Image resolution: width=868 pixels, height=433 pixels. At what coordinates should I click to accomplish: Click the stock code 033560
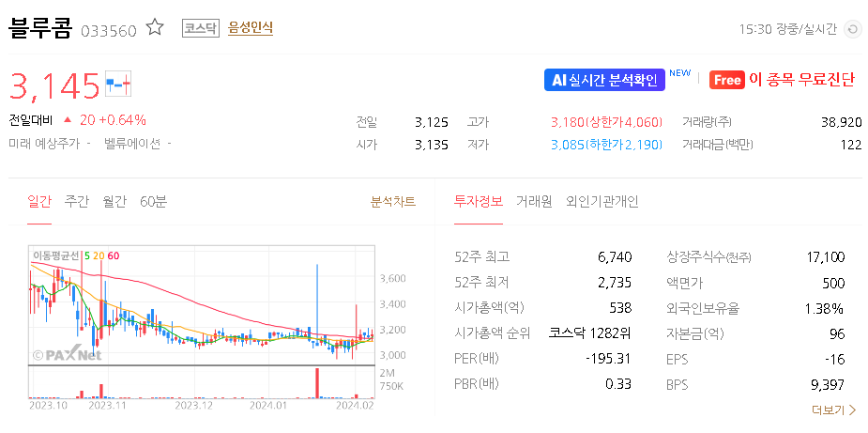[x=109, y=30]
